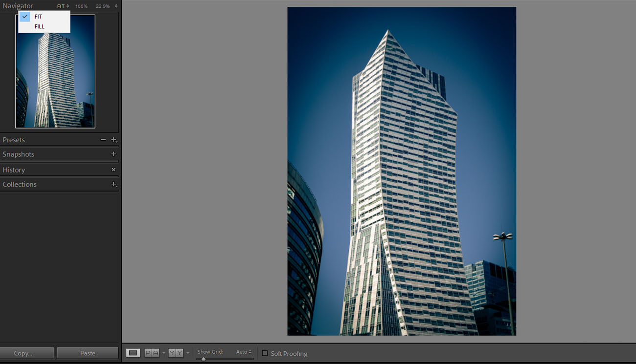Click the Show Grid slider handle
This screenshot has width=636, height=364.
pyautogui.click(x=204, y=359)
